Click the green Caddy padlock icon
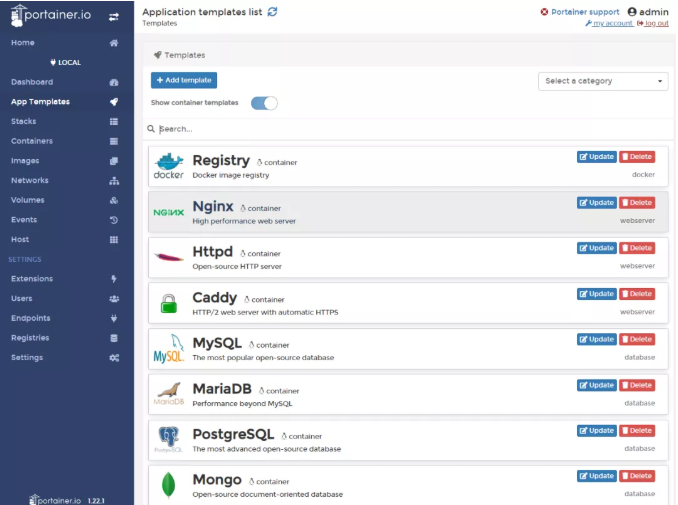 (168, 303)
